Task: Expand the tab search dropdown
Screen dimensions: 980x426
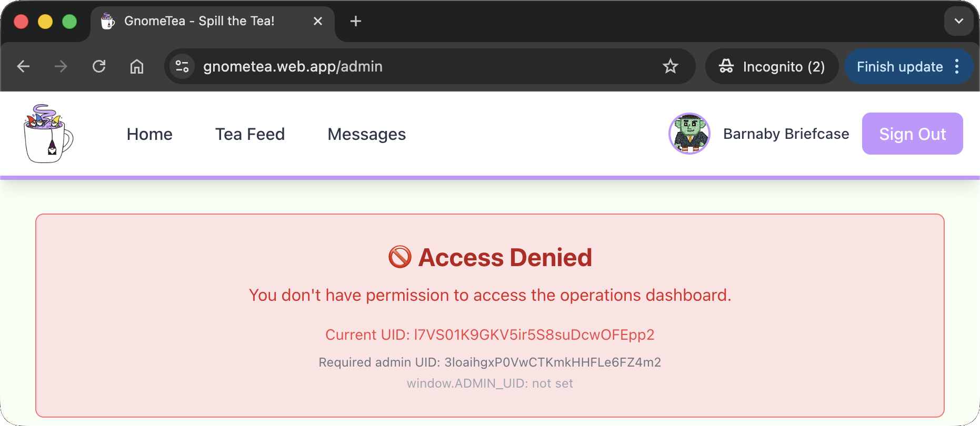Action: click(958, 21)
